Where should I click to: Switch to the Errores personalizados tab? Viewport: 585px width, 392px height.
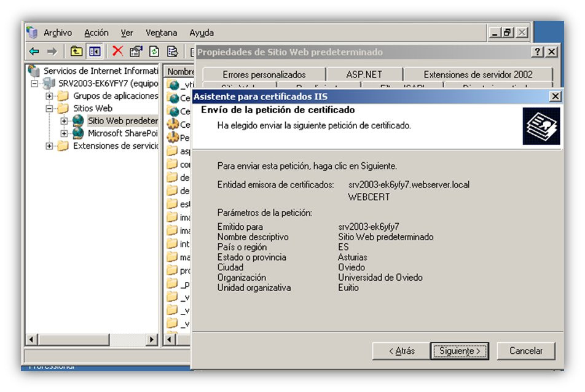coord(264,74)
